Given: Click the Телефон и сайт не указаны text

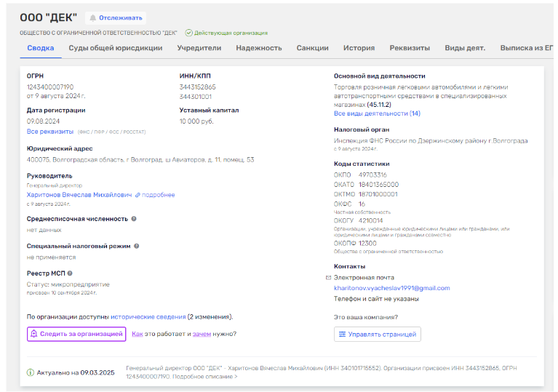Looking at the screenshot, I should pyautogui.click(x=376, y=299).
